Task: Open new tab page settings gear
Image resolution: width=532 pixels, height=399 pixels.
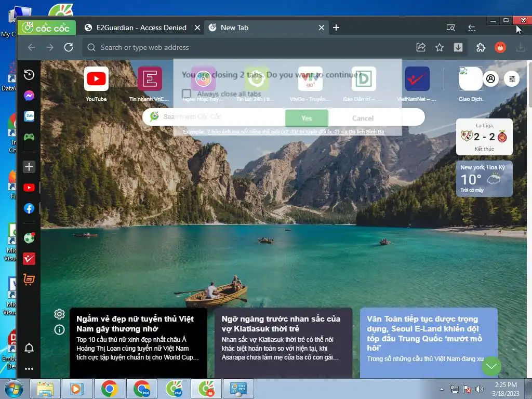Action: [x=59, y=314]
